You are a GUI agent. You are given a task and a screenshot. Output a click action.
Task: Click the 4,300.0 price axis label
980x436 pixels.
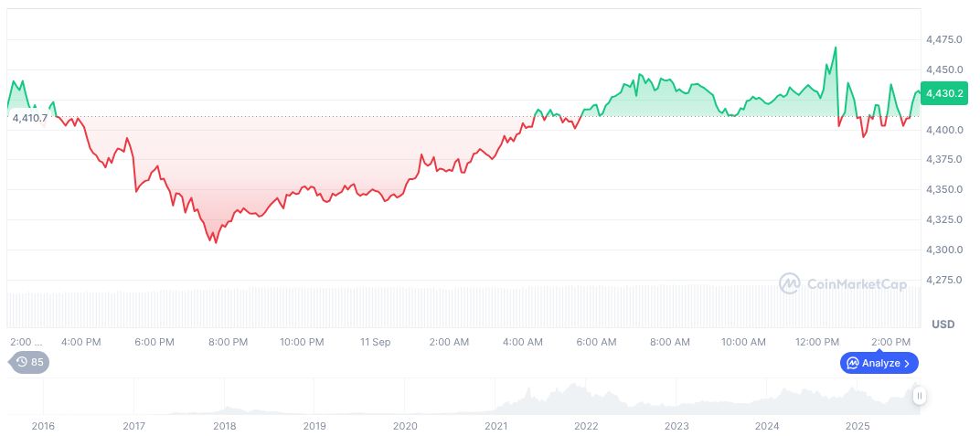[x=943, y=250]
